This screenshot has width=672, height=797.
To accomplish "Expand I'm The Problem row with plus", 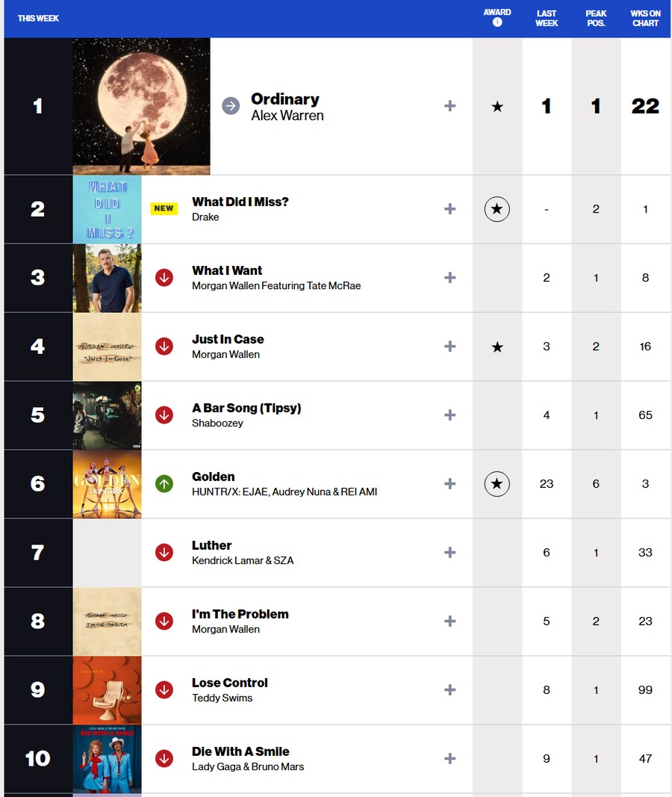I will (x=449, y=621).
